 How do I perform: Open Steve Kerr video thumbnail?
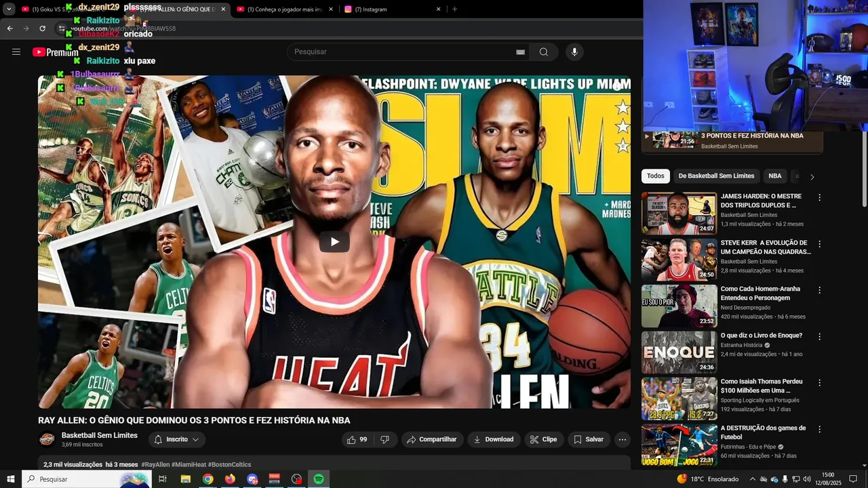pyautogui.click(x=679, y=260)
